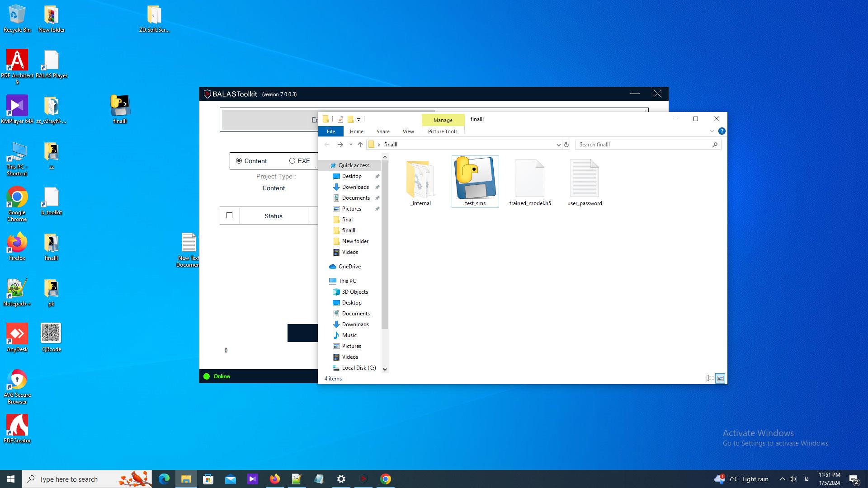Tick the checkbox next to Status header
Screen dimensions: 868x488
point(229,216)
